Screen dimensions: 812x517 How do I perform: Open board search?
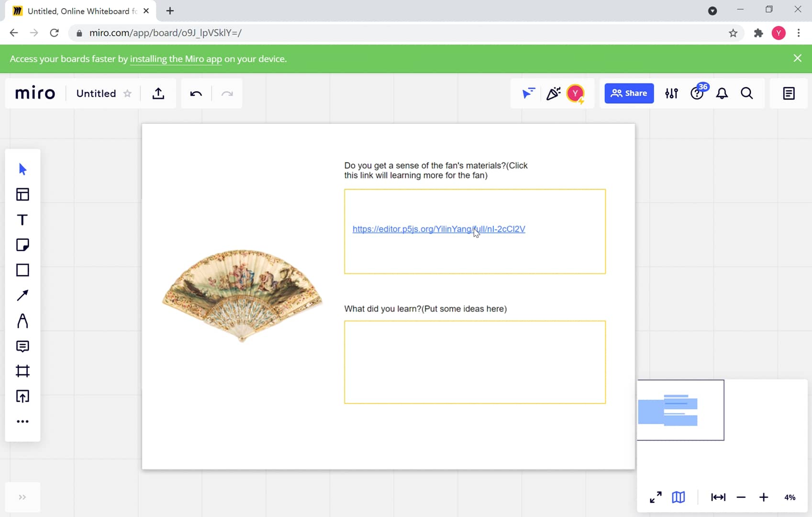pos(746,93)
